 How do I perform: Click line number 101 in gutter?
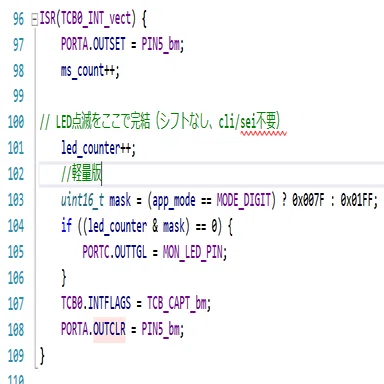tap(16, 148)
